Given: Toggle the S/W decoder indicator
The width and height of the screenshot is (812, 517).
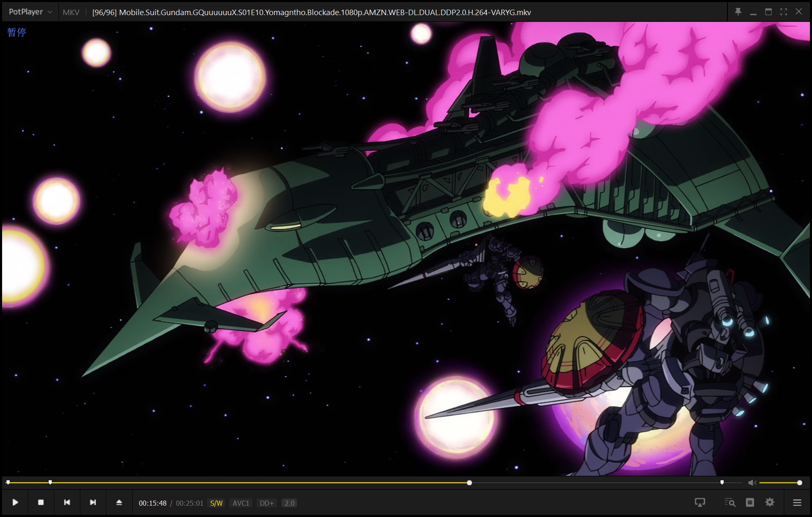Looking at the screenshot, I should [216, 503].
